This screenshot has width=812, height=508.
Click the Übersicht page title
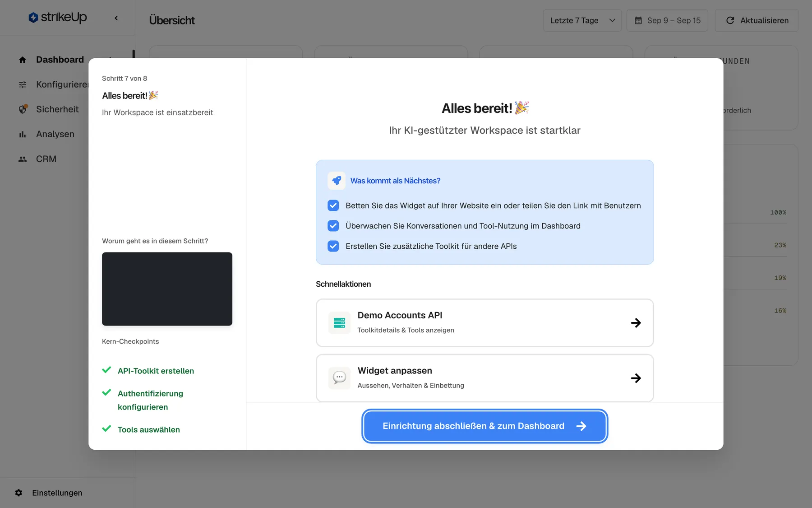(172, 20)
